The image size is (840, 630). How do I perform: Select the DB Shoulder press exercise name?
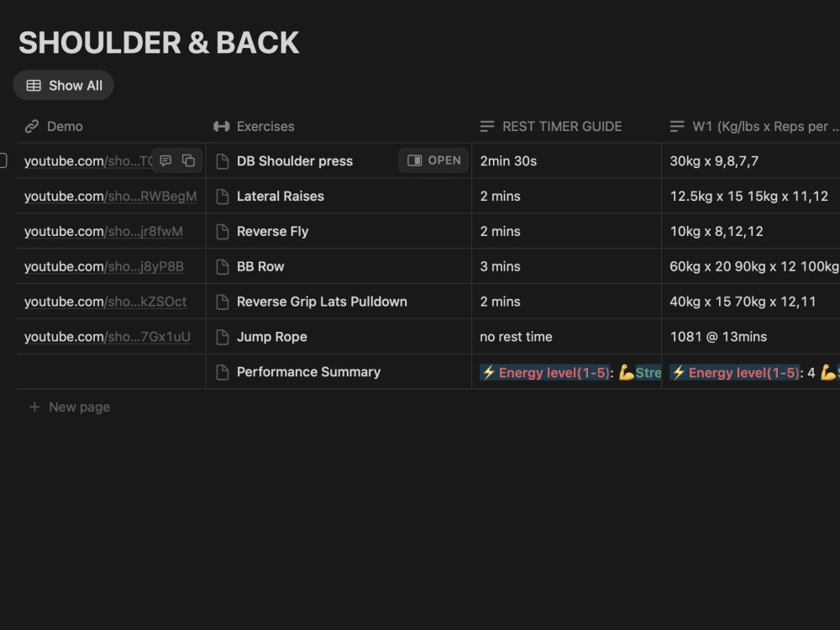pos(295,160)
